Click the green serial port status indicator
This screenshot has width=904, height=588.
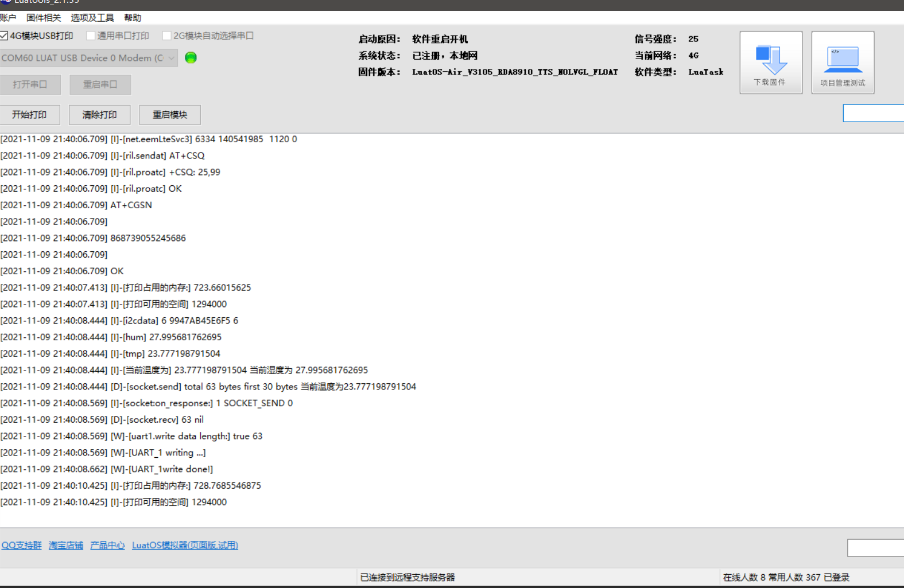point(191,57)
